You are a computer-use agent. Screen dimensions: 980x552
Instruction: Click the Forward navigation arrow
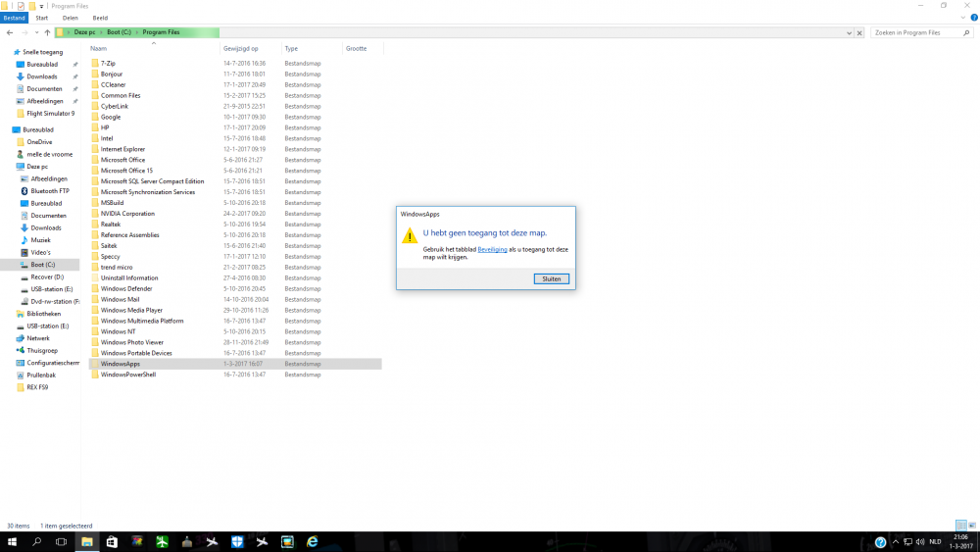[x=24, y=32]
